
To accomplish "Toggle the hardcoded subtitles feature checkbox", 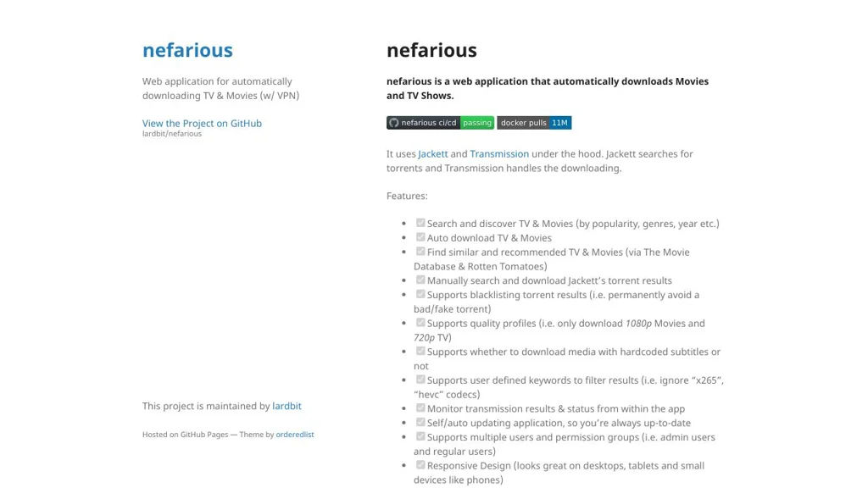I will coord(420,351).
